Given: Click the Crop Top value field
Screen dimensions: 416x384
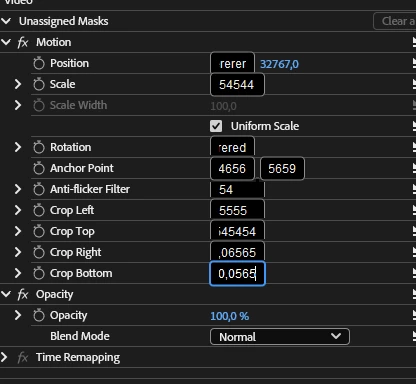Looking at the screenshot, I should [x=237, y=231].
